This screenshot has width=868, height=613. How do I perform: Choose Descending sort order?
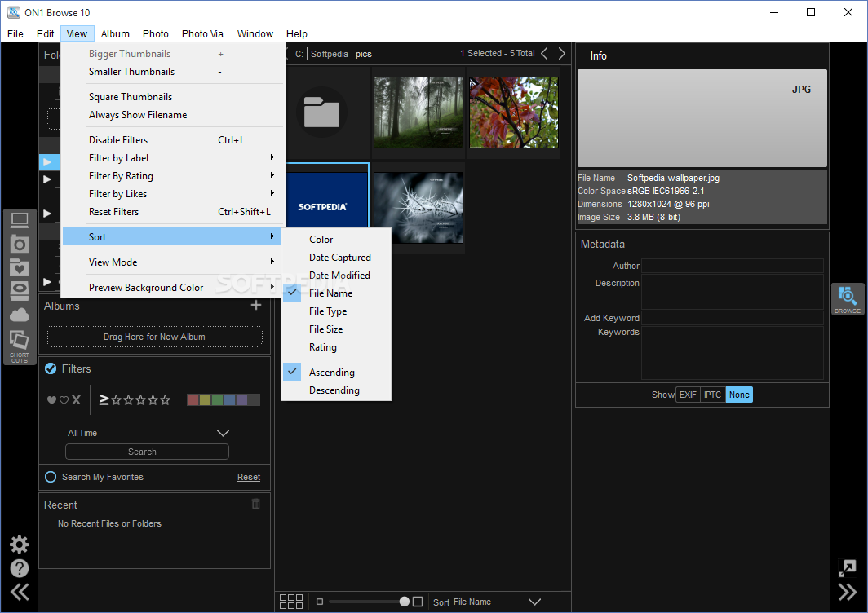click(336, 390)
